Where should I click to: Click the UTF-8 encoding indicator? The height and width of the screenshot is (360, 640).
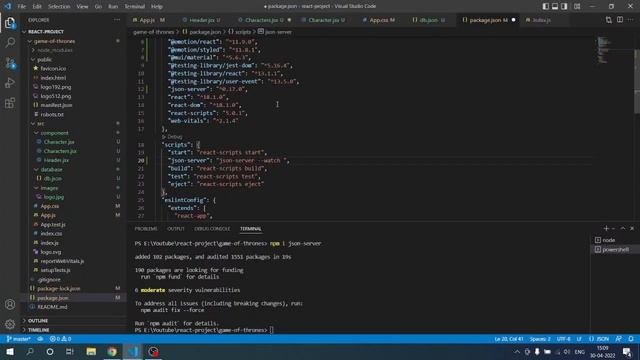563,339
